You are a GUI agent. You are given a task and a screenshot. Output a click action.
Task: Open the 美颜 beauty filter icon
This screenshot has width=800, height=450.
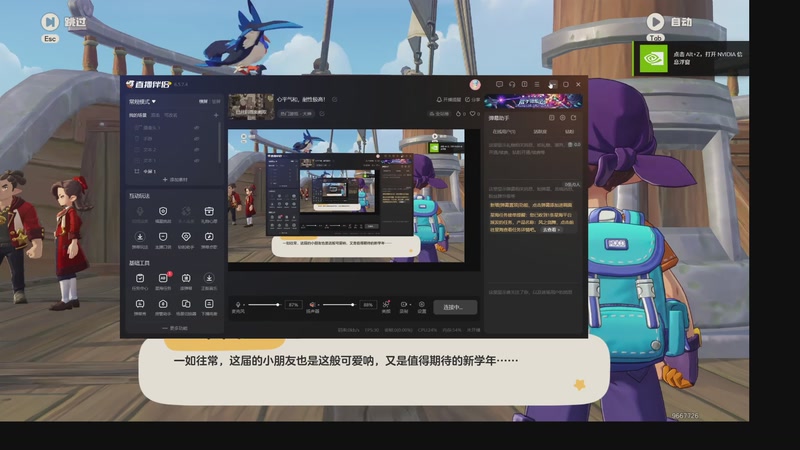pos(386,305)
